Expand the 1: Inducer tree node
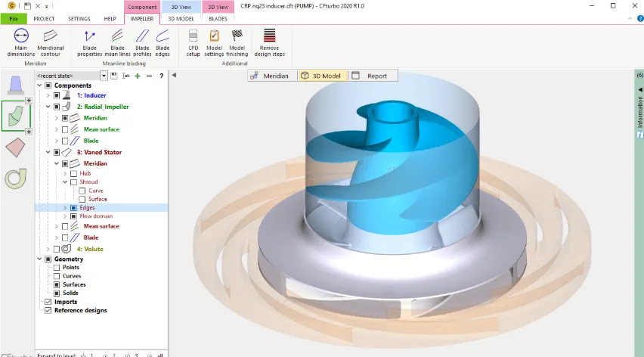 48,95
